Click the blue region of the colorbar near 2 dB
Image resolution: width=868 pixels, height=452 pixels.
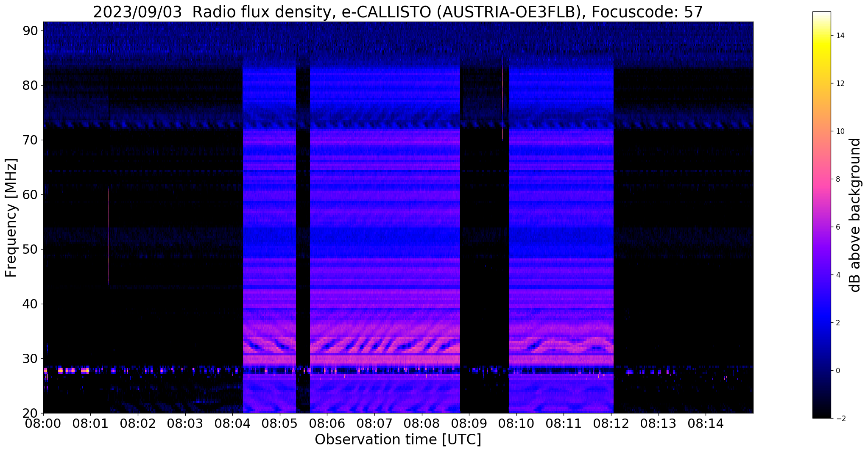coord(821,323)
